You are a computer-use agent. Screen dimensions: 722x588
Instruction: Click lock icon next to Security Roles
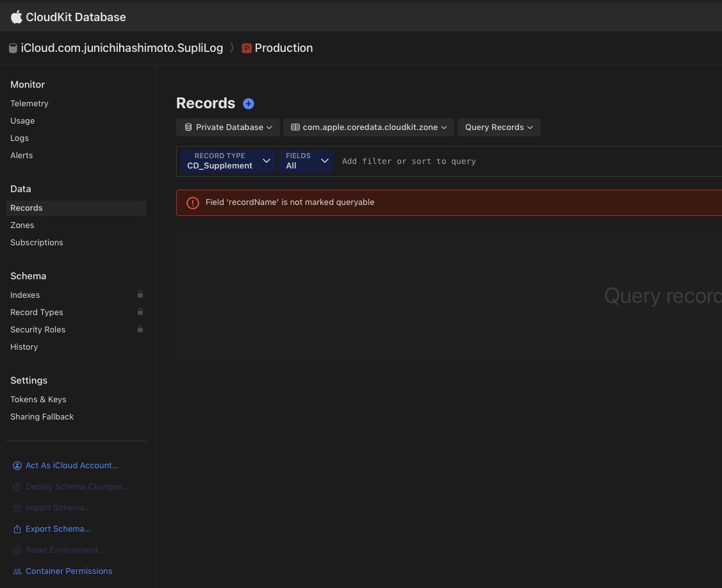[x=140, y=329]
